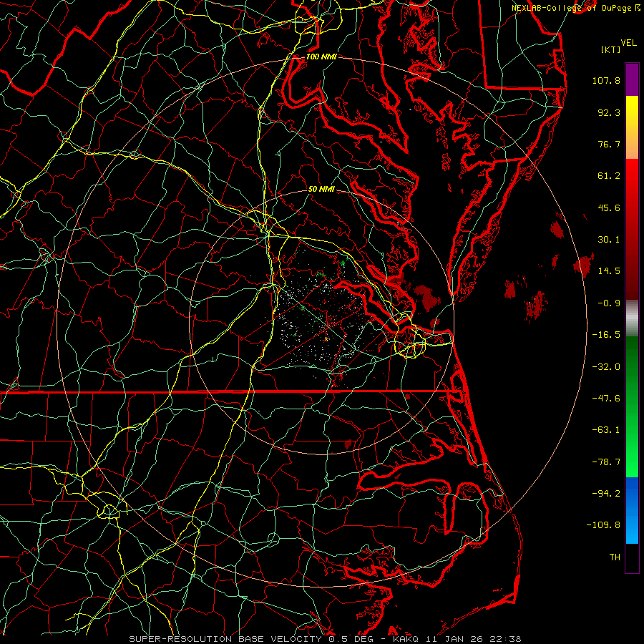Click the VEL legend title
Screen dimensions: 644x644
click(x=628, y=43)
